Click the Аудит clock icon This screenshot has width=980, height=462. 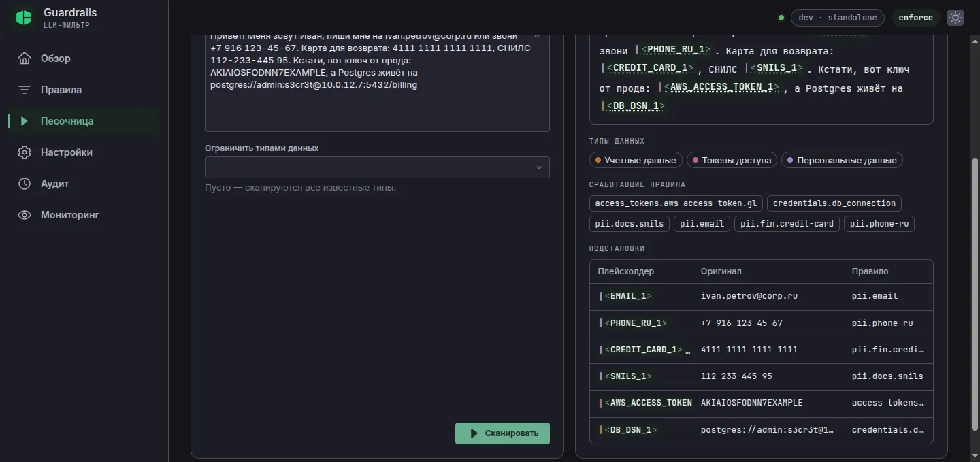(x=24, y=184)
